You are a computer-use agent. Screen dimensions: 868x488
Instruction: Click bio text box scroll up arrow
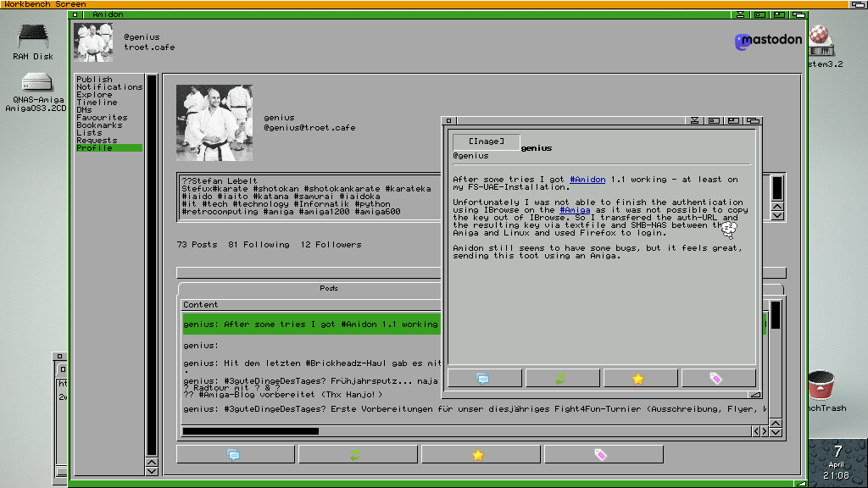pyautogui.click(x=777, y=207)
